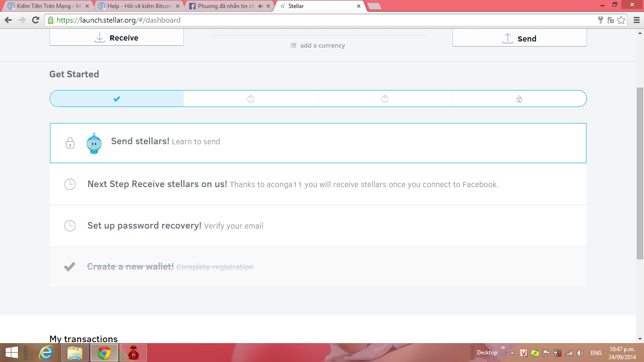Click the red masked-figure taskbar app icon

(x=133, y=353)
